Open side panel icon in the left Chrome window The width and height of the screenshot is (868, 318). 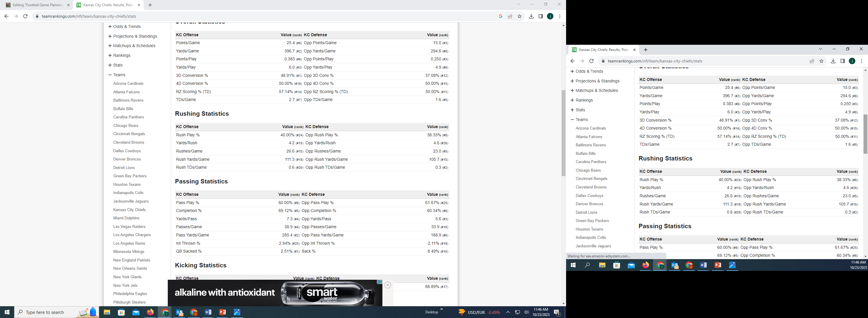point(541,16)
